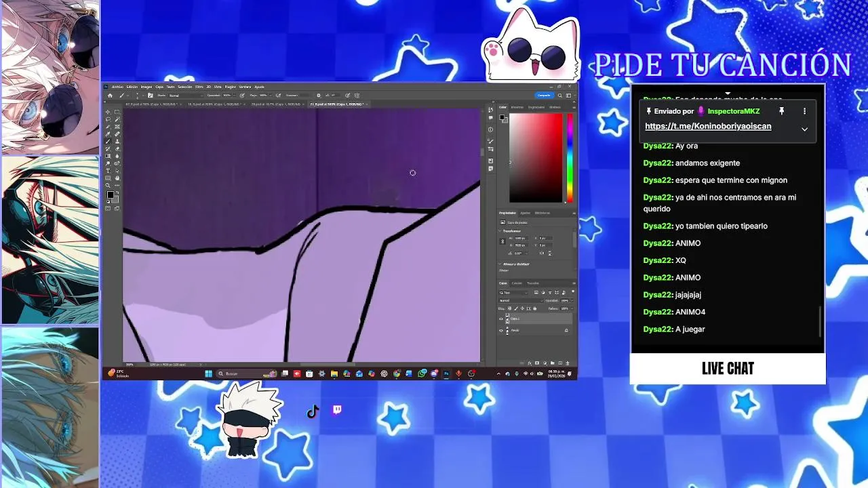Click the layer opacity value field

(564, 301)
